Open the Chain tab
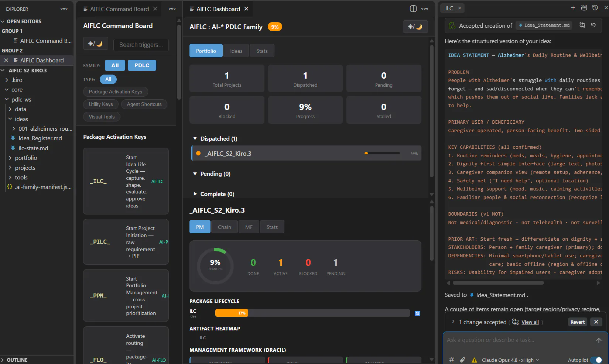Viewport: 609px width, 364px height. pos(224,227)
